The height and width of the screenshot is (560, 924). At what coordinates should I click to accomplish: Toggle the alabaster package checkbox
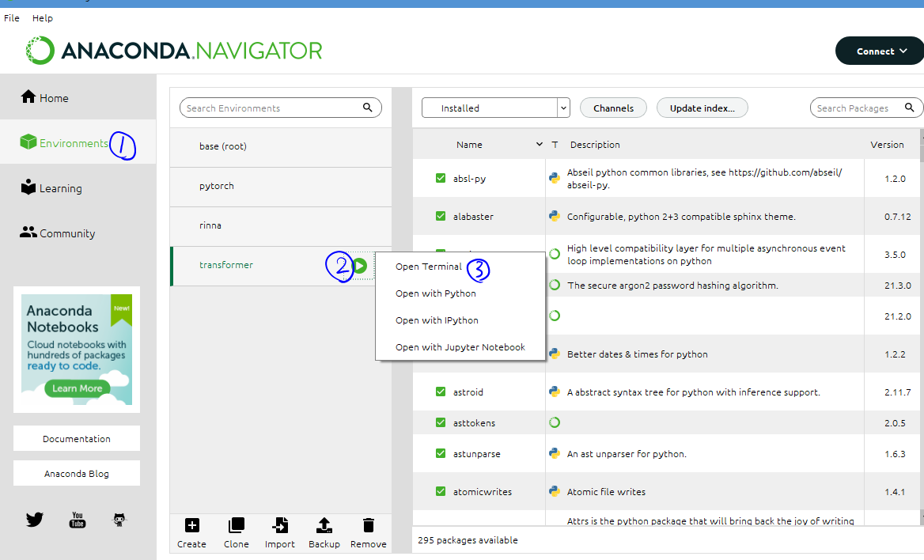click(440, 216)
